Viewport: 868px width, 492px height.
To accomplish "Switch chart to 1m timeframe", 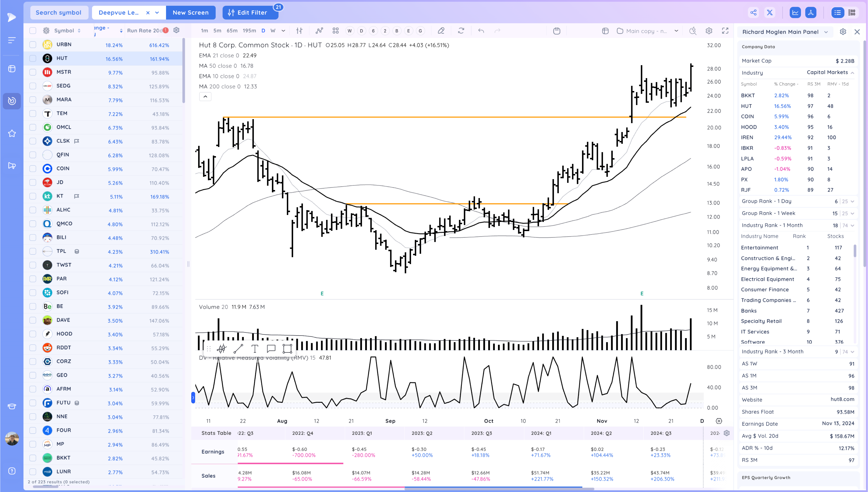I will 204,31.
